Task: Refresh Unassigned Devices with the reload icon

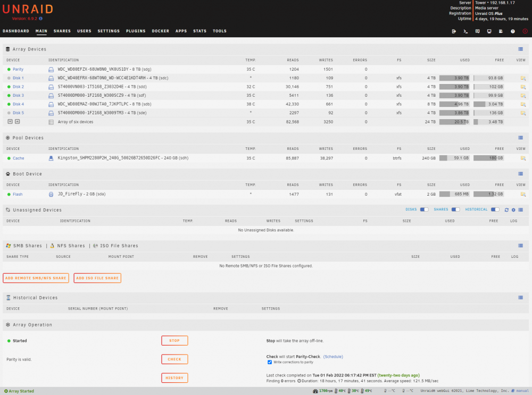Action: pyautogui.click(x=506, y=210)
